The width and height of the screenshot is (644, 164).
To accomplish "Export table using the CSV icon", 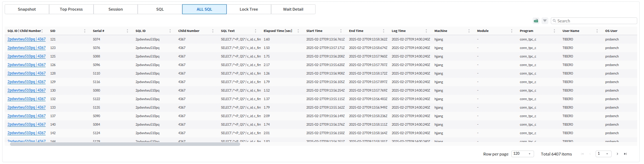I will (x=536, y=21).
